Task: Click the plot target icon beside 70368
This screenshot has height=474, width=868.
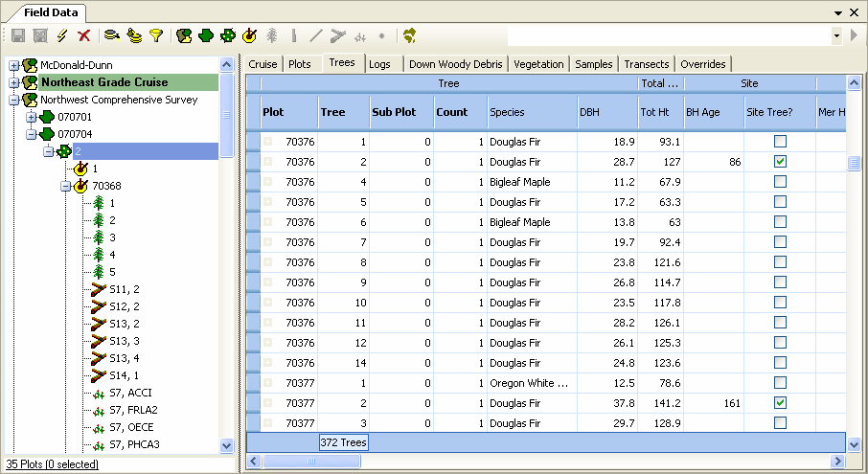Action: 80,186
